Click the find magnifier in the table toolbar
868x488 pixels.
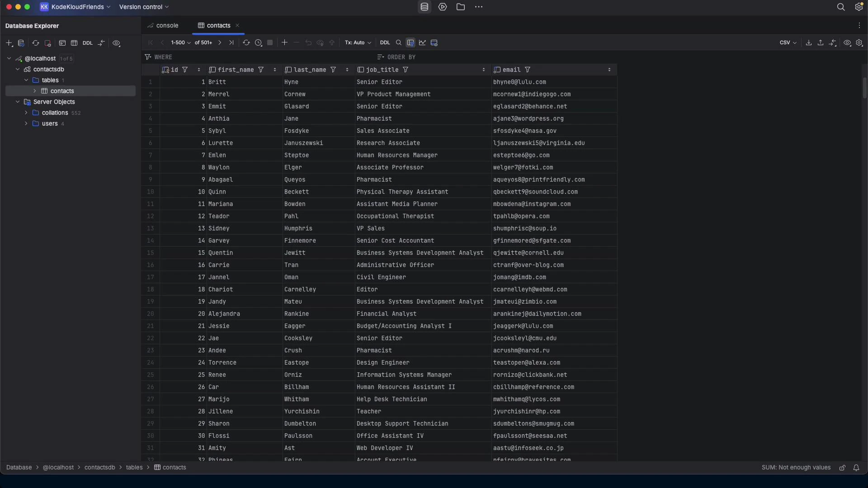click(399, 42)
